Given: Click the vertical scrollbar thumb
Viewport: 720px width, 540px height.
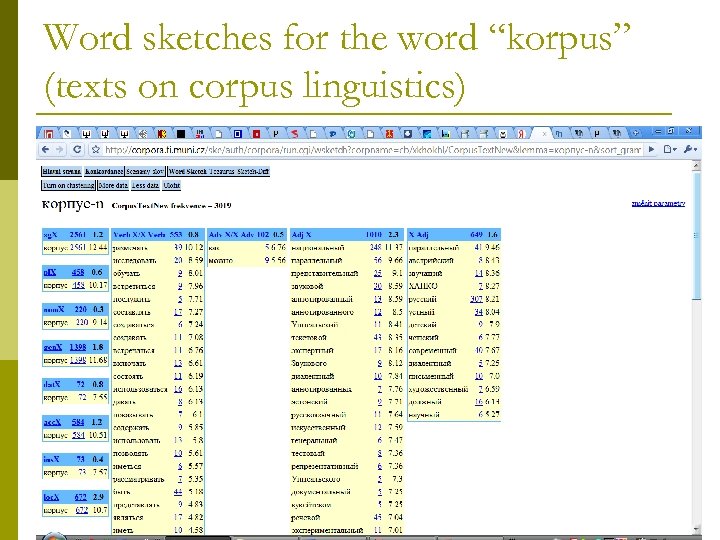Looking at the screenshot, I should pyautogui.click(x=697, y=236).
